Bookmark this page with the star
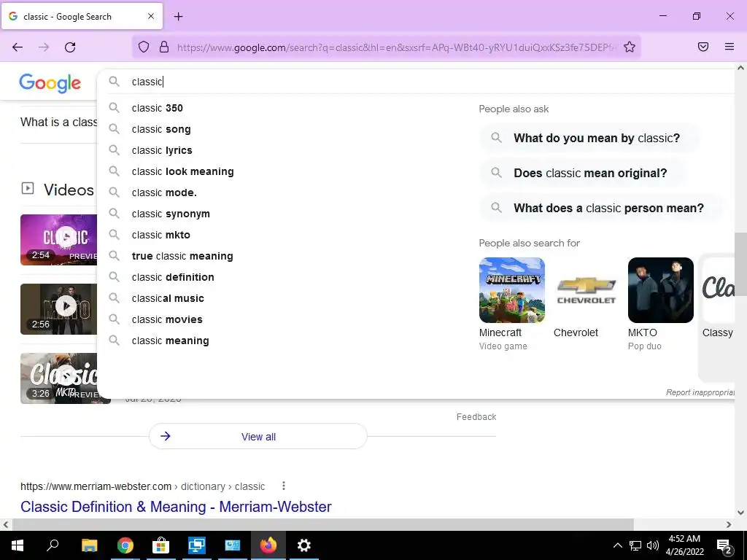This screenshot has height=560, width=747. [x=630, y=47]
